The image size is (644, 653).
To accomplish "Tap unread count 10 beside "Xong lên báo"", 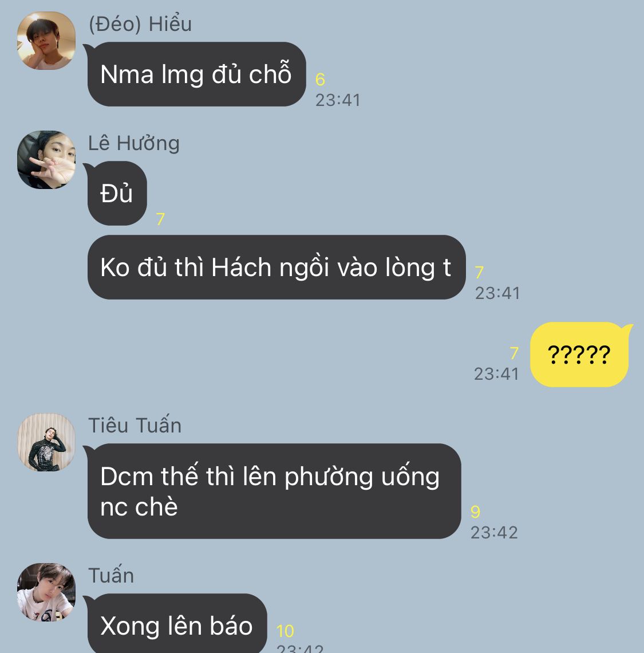I will [285, 631].
